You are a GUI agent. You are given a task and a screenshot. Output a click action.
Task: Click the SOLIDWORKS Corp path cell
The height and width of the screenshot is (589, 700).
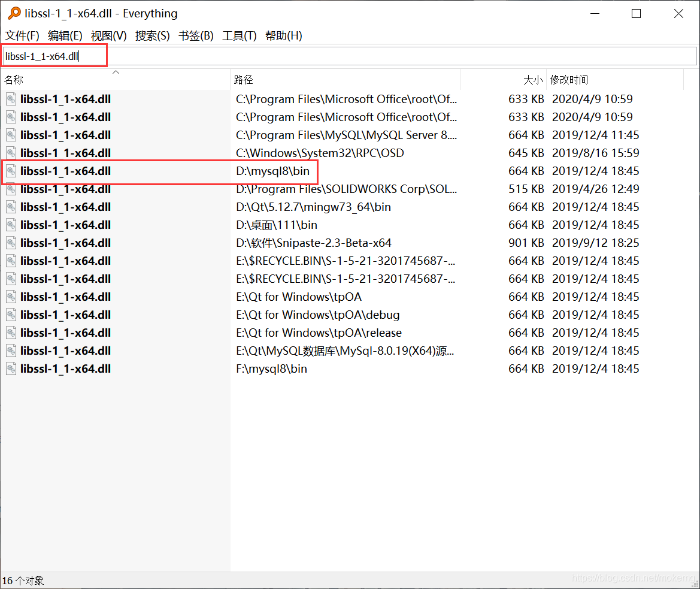(346, 189)
